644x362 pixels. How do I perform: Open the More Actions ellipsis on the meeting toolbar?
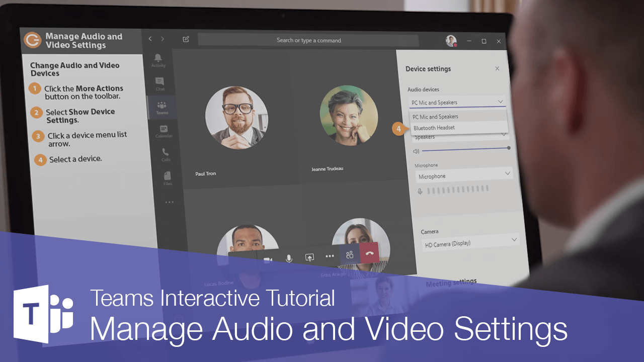pyautogui.click(x=330, y=256)
